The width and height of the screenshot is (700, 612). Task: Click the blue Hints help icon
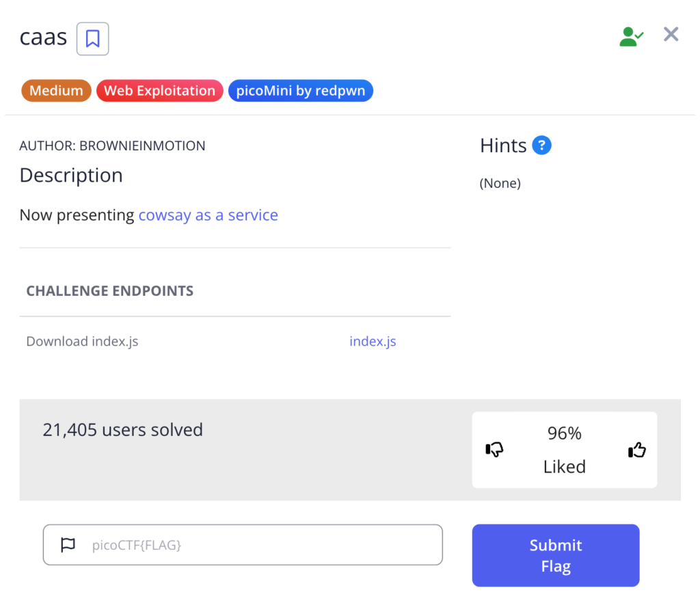pos(541,145)
